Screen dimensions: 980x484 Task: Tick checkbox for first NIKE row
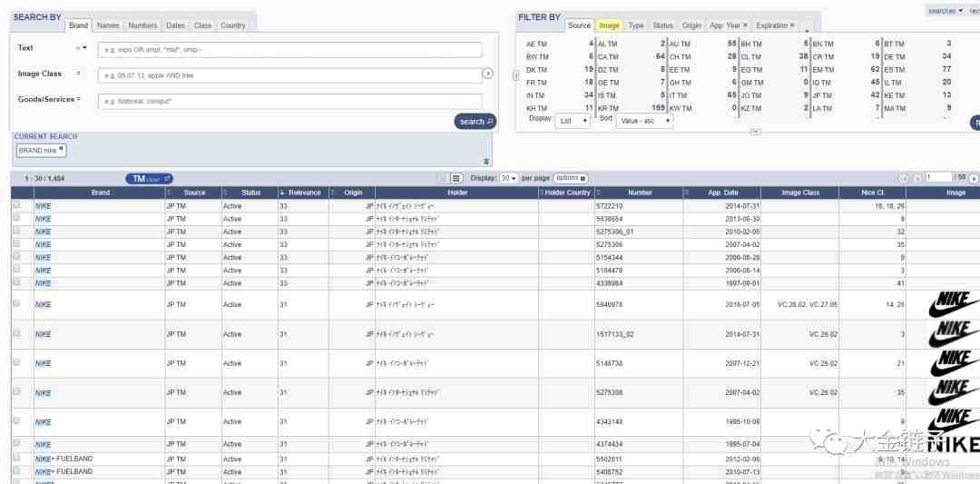click(17, 204)
